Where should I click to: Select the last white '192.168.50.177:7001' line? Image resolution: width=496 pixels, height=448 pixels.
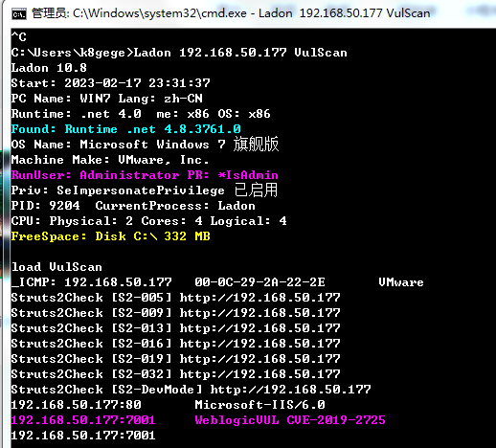coord(83,436)
